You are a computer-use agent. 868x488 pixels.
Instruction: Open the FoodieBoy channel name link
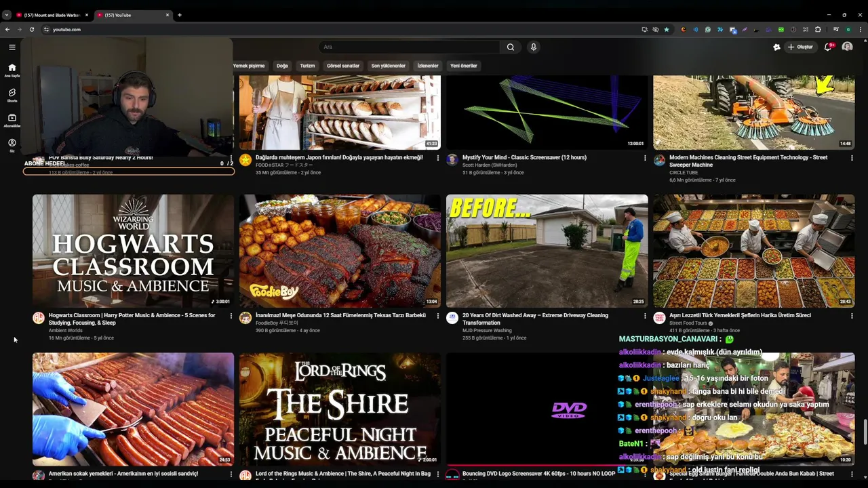pos(277,323)
